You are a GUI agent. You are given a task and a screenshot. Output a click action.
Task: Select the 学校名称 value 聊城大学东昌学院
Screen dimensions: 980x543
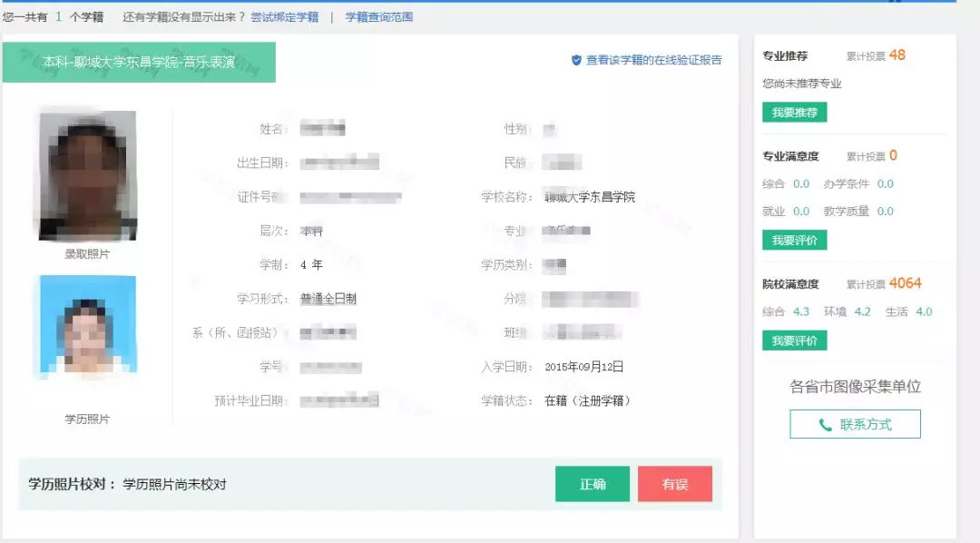pos(590,197)
